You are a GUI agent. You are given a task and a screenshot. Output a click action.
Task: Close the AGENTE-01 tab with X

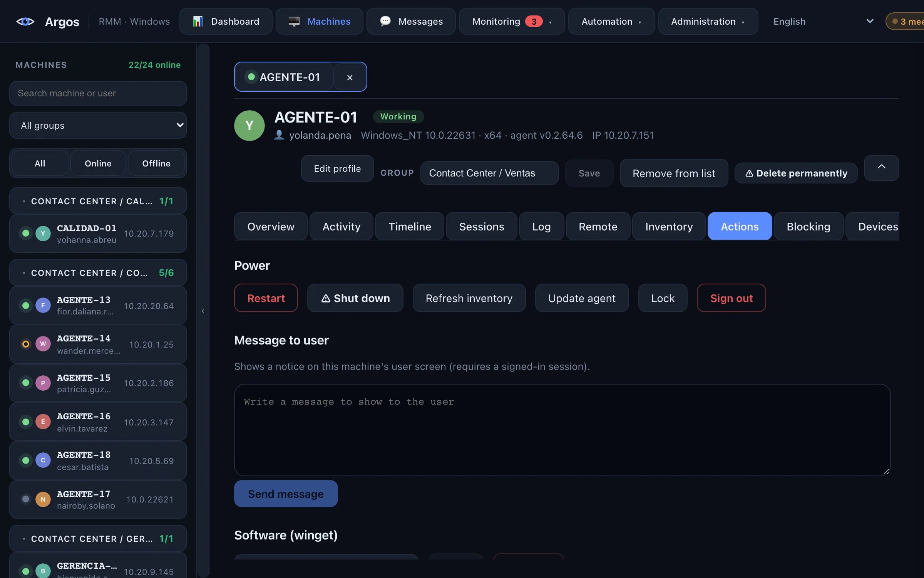coord(350,77)
